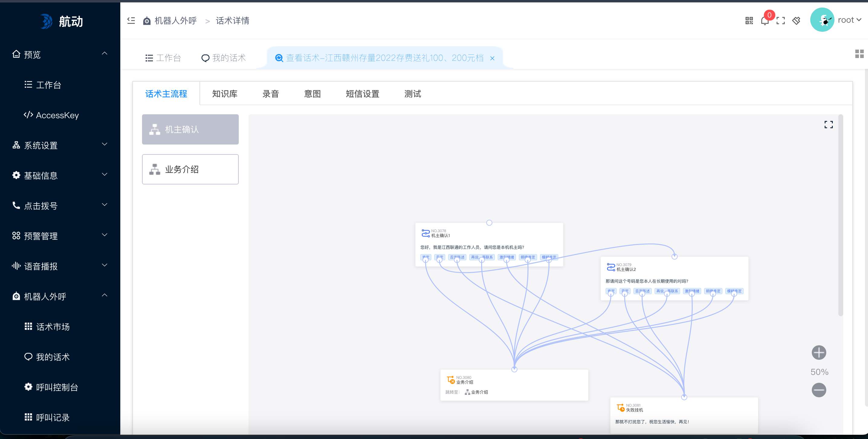Click the 失败挂机 farewell message text
868x439 pixels.
point(652,422)
